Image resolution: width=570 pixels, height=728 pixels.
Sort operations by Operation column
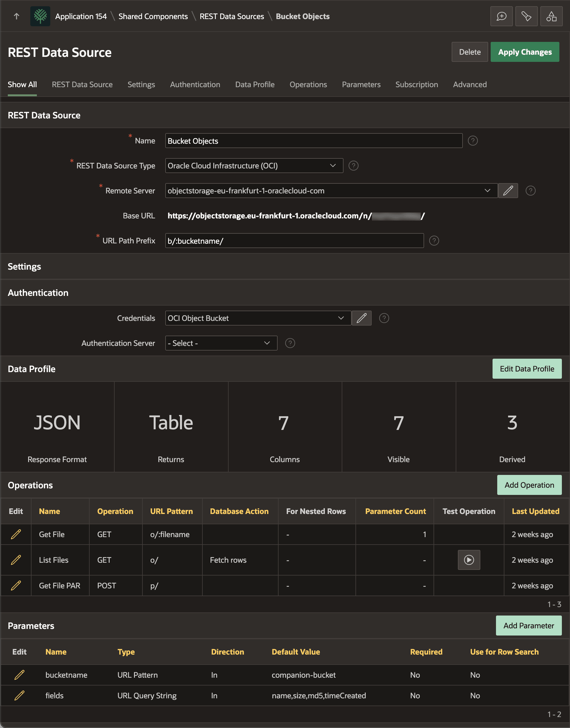click(x=115, y=511)
